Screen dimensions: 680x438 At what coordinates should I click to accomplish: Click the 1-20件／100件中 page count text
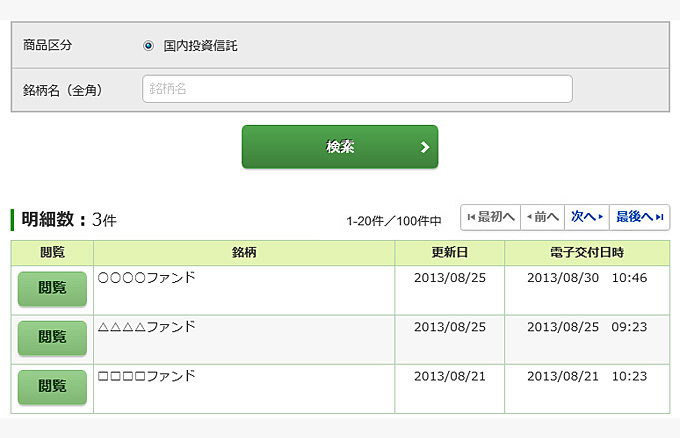394,221
